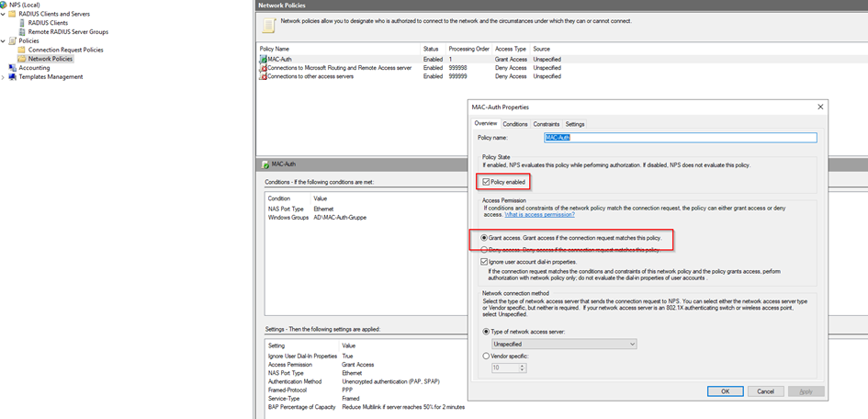Click the NPS (Local) root node icon

pyautogui.click(x=5, y=5)
